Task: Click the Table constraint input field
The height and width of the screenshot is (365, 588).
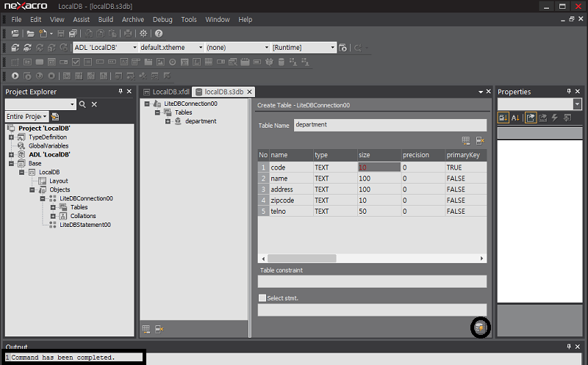Action: [372, 281]
